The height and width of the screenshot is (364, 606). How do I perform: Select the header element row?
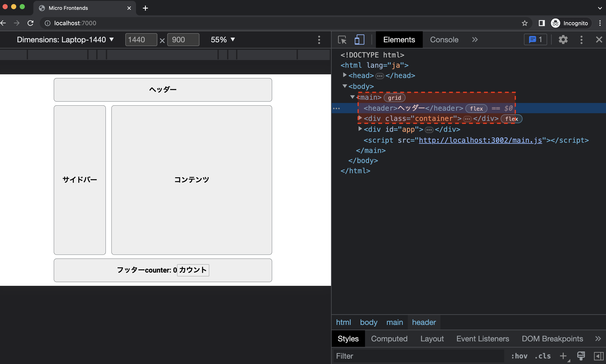click(x=469, y=108)
